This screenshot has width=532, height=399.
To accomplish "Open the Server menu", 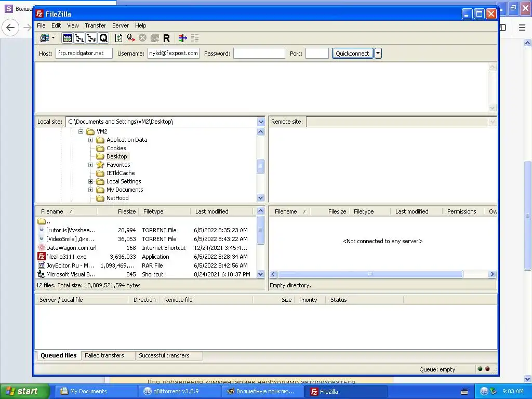I will tap(121, 25).
